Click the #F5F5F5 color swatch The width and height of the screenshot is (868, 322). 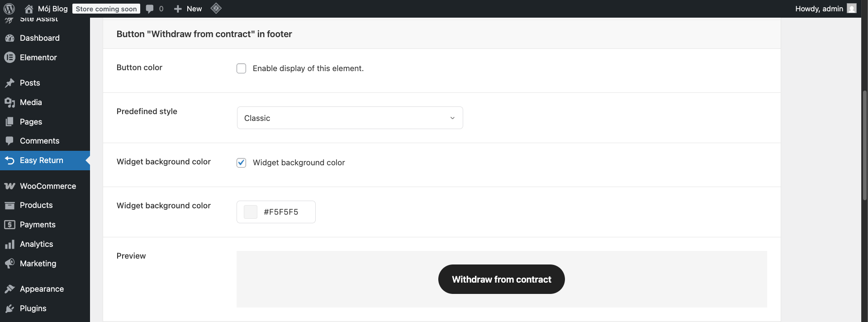point(251,212)
